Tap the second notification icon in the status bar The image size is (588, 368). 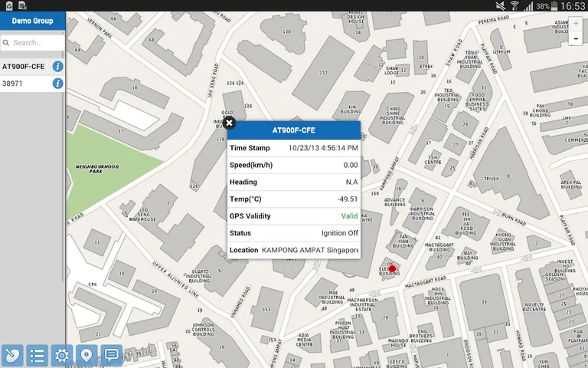click(x=22, y=5)
